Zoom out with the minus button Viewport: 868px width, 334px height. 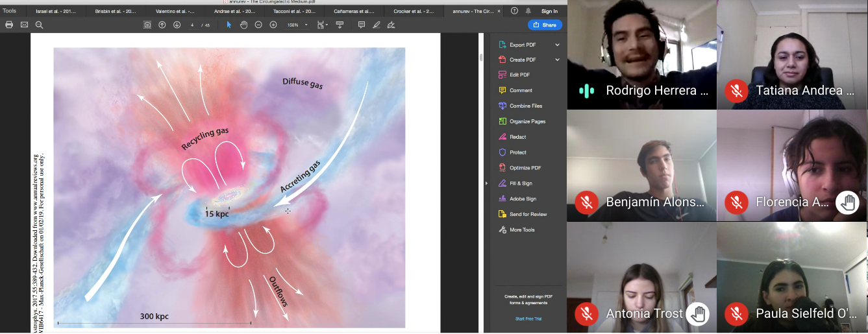[x=258, y=25]
